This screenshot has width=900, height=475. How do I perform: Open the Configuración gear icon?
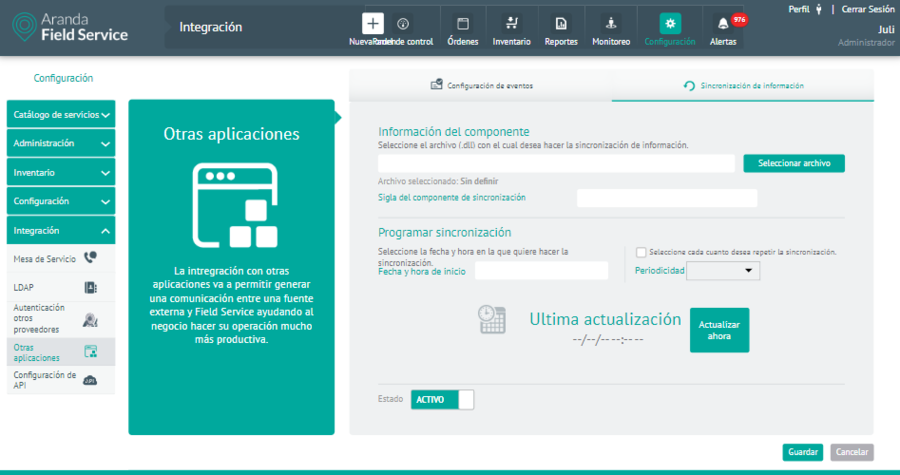[670, 24]
